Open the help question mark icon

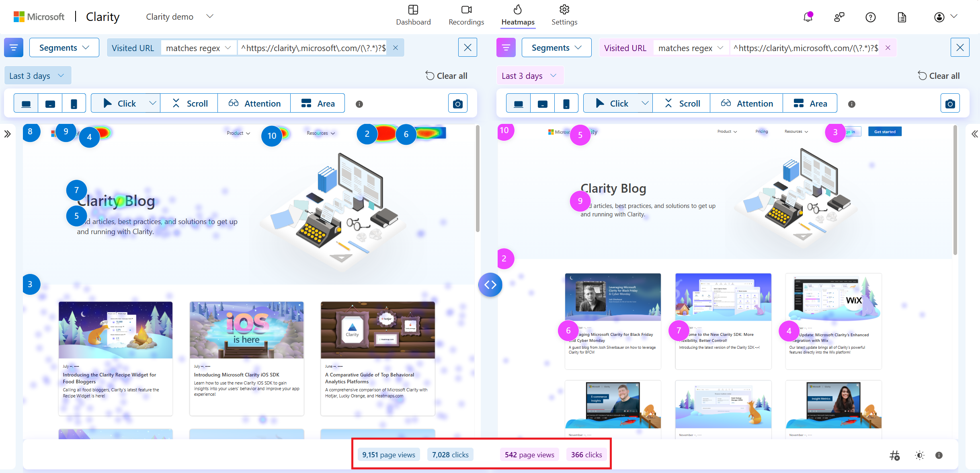(x=870, y=17)
